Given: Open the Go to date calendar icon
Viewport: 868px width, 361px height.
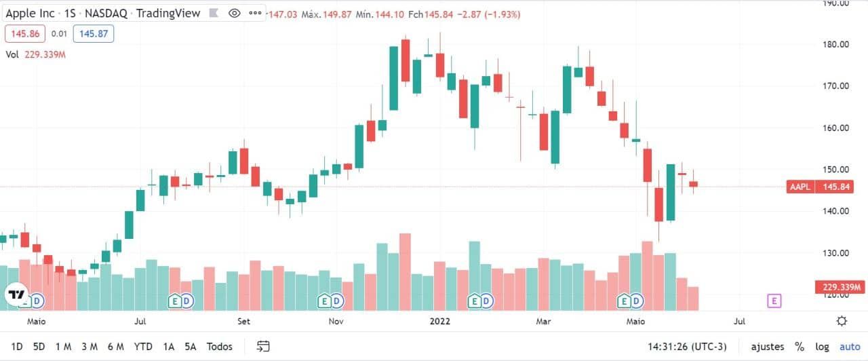Looking at the screenshot, I should point(263,347).
